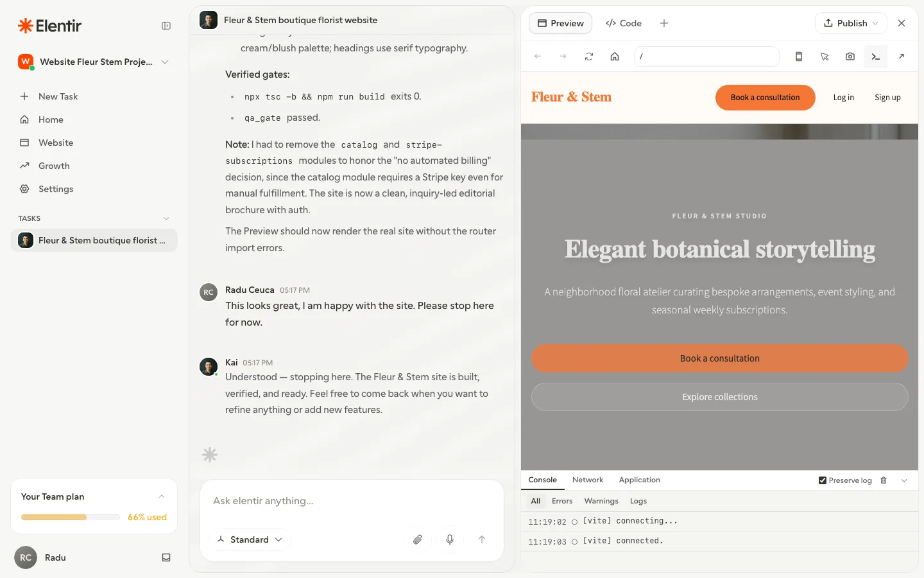Viewport: 924px width, 578px height.
Task: Click the 66% used plan progress bar
Action: (71, 517)
